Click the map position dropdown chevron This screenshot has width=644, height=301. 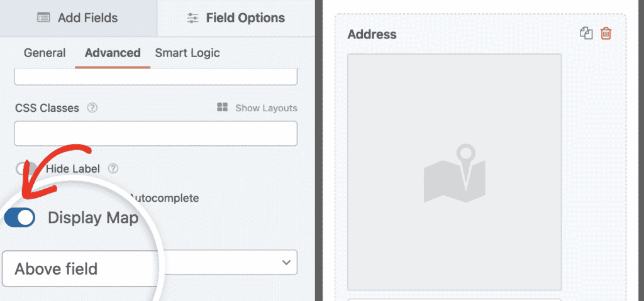287,262
